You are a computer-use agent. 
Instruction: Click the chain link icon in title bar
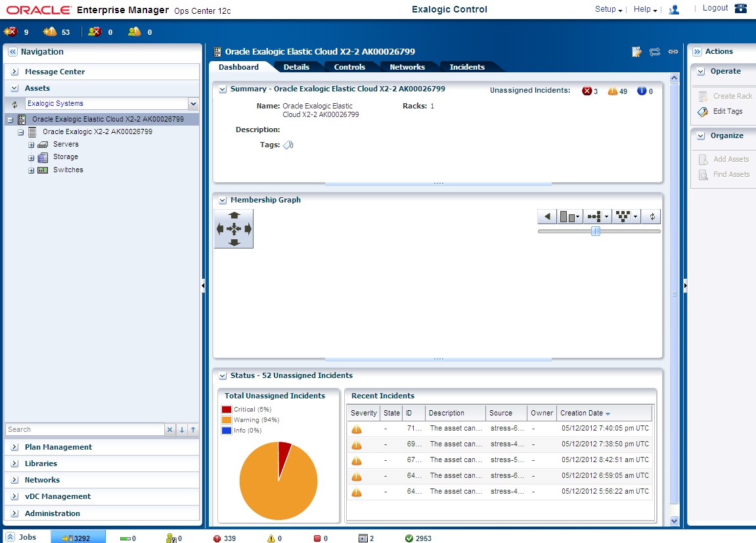point(673,52)
